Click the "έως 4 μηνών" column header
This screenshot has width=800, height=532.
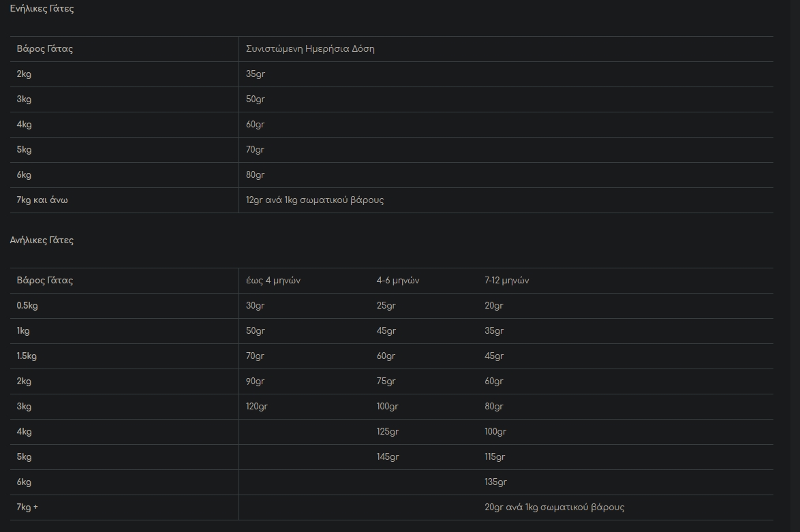coord(273,281)
